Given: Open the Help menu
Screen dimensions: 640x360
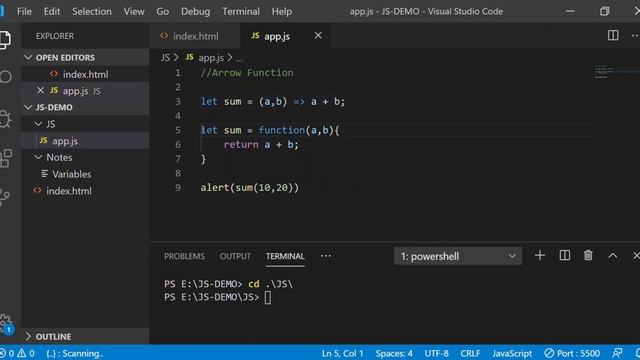Looking at the screenshot, I should [x=282, y=11].
